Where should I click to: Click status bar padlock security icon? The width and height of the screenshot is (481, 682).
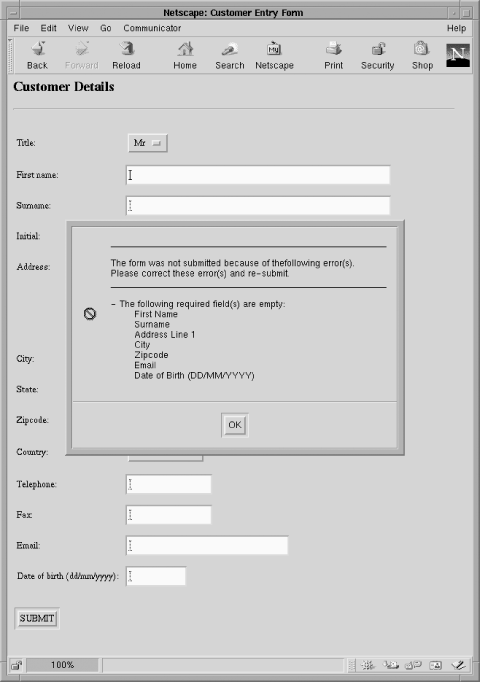(17, 665)
